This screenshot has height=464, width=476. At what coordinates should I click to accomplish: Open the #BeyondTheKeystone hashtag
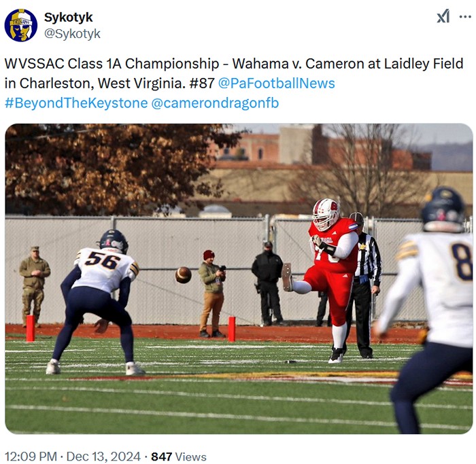76,103
